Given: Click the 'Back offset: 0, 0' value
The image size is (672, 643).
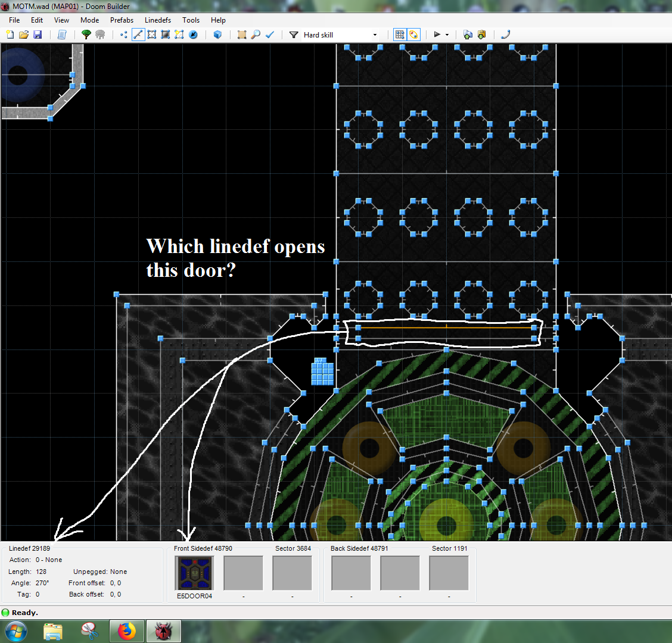Looking at the screenshot, I should [x=116, y=595].
